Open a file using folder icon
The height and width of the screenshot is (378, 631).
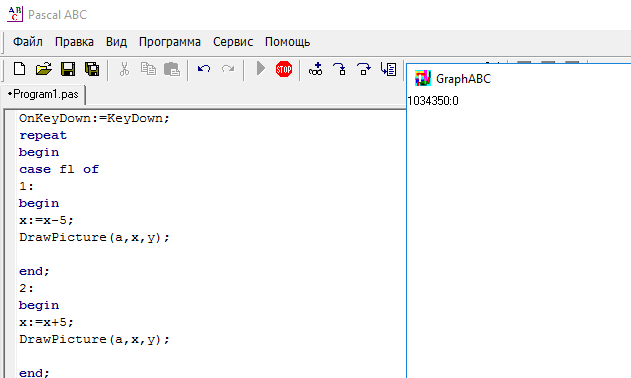[x=43, y=69]
